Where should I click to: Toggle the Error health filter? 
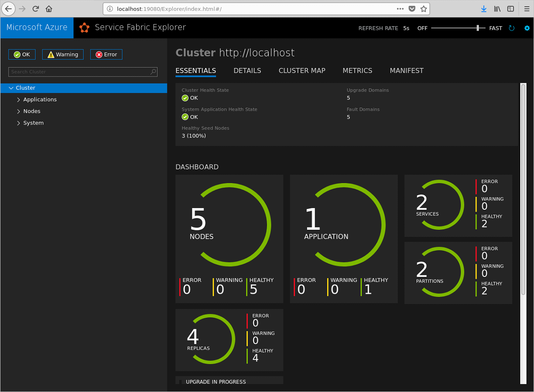click(x=106, y=54)
